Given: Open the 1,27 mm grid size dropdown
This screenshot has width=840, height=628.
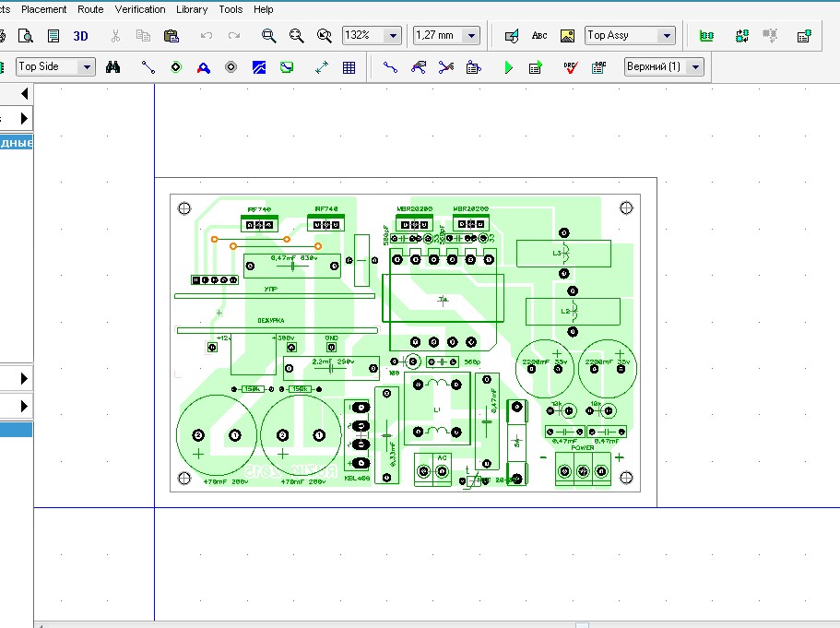Looking at the screenshot, I should [x=471, y=36].
